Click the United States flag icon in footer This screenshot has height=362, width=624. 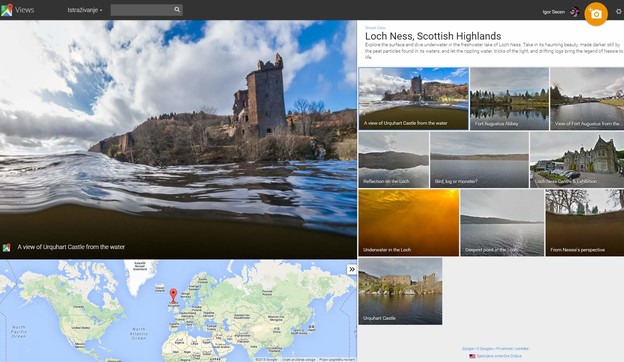[x=472, y=356]
